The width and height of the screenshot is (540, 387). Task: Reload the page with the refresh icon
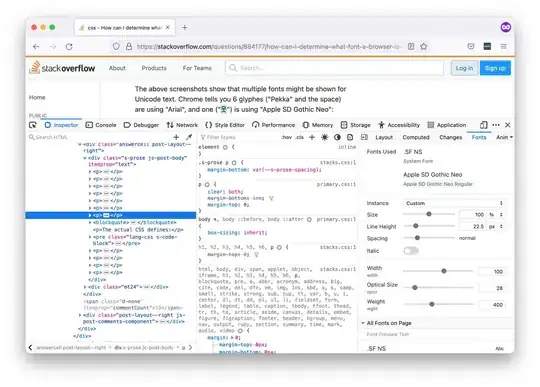click(69, 46)
